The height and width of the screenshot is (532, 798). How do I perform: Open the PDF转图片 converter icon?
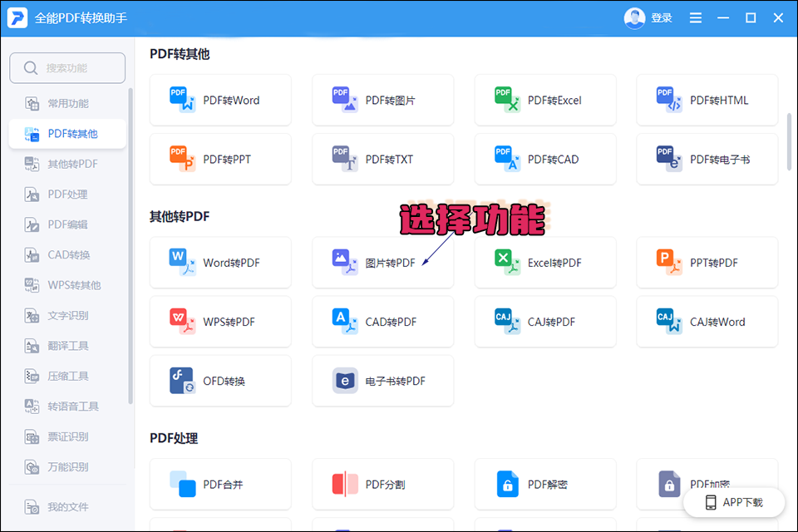(344, 100)
